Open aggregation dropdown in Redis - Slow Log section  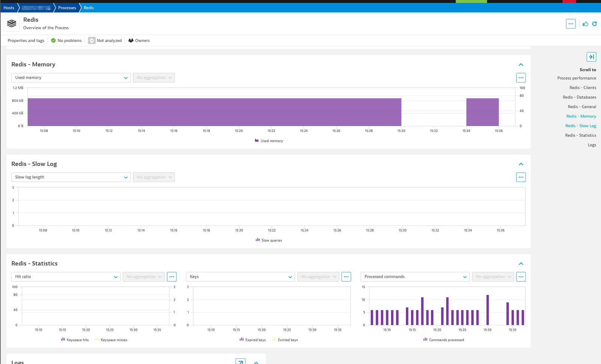point(154,177)
